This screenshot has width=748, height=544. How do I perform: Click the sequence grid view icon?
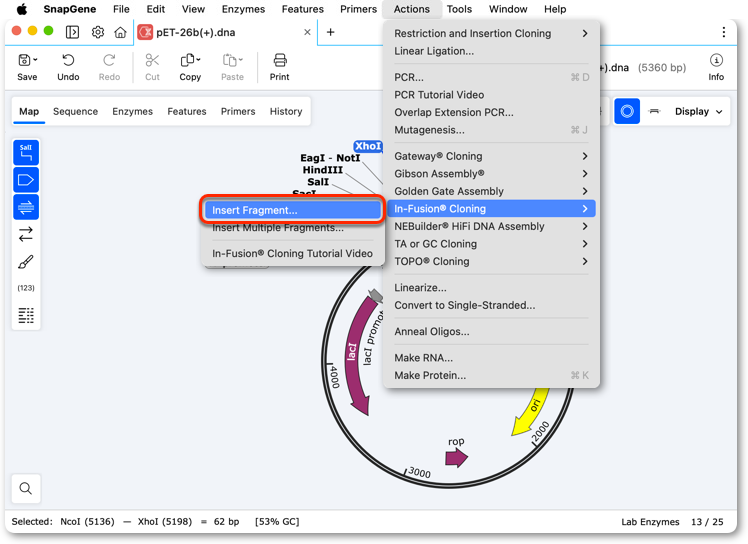click(26, 315)
